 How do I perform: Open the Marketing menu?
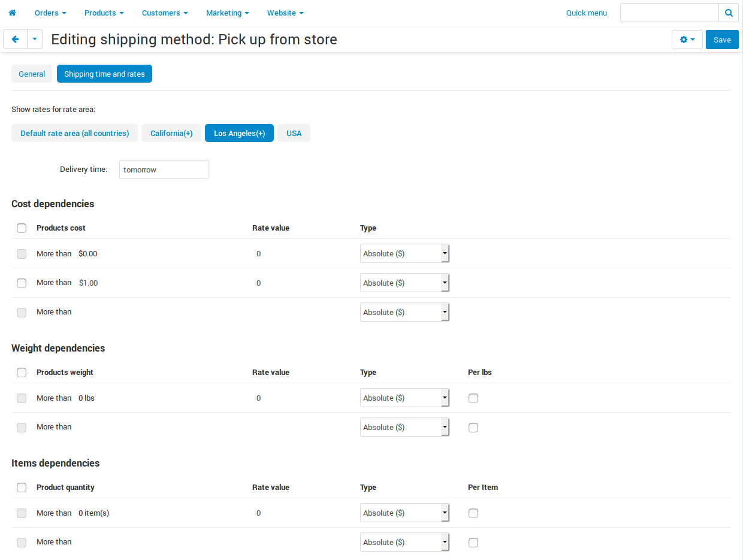pyautogui.click(x=228, y=13)
